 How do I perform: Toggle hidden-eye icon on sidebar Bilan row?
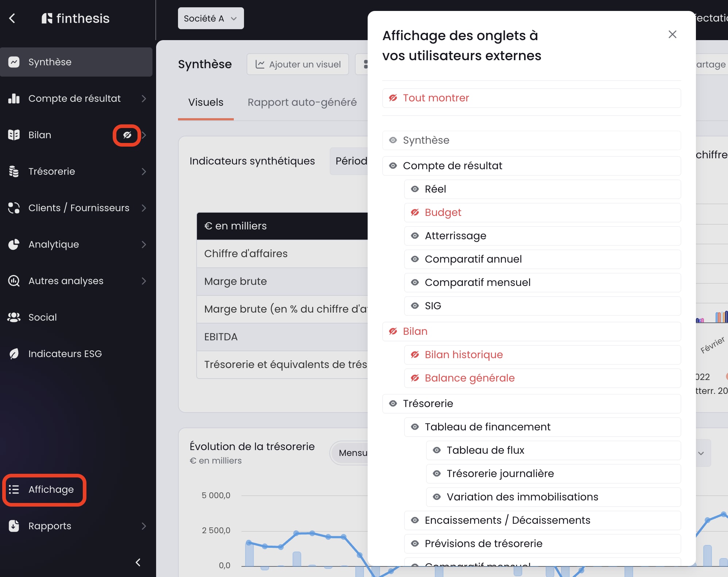pos(127,135)
